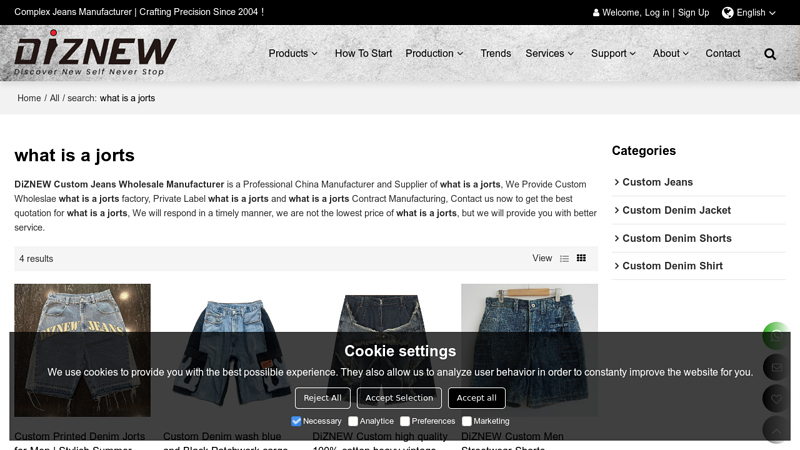Open the email envelope floating icon
The image size is (800, 450).
click(x=776, y=367)
